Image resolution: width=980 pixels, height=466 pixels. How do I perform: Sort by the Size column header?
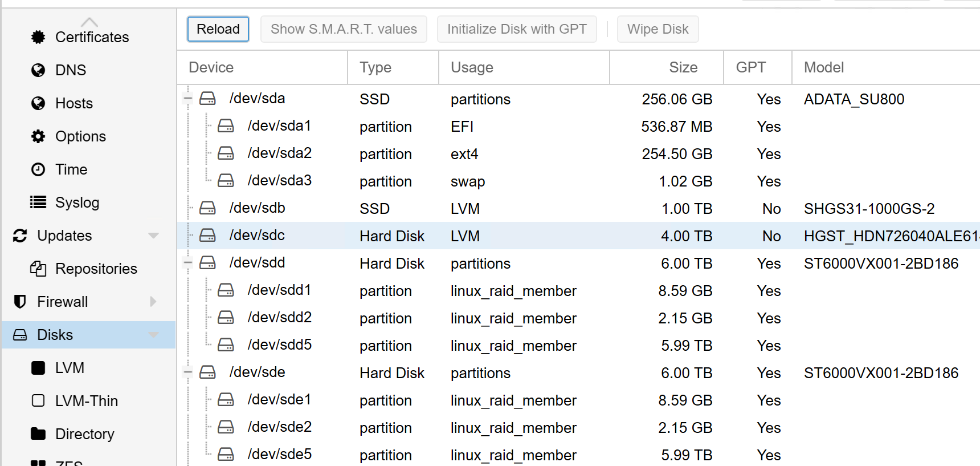tap(683, 67)
